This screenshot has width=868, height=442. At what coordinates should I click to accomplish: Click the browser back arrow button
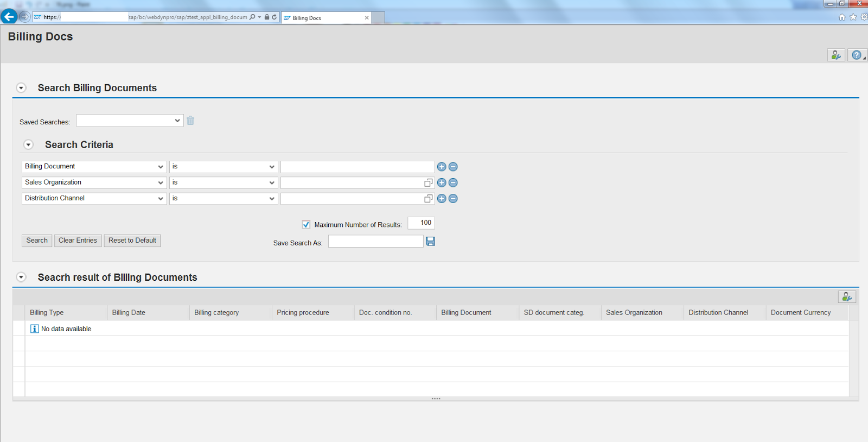9,16
